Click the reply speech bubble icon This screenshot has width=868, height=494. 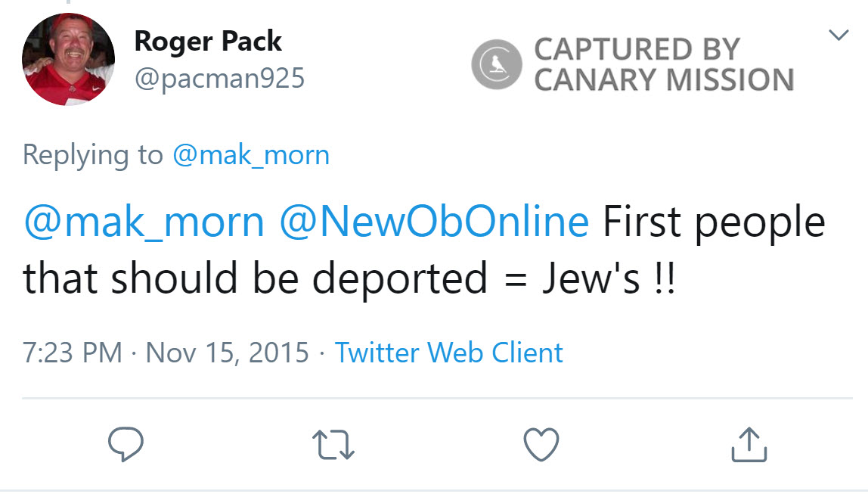click(x=126, y=446)
